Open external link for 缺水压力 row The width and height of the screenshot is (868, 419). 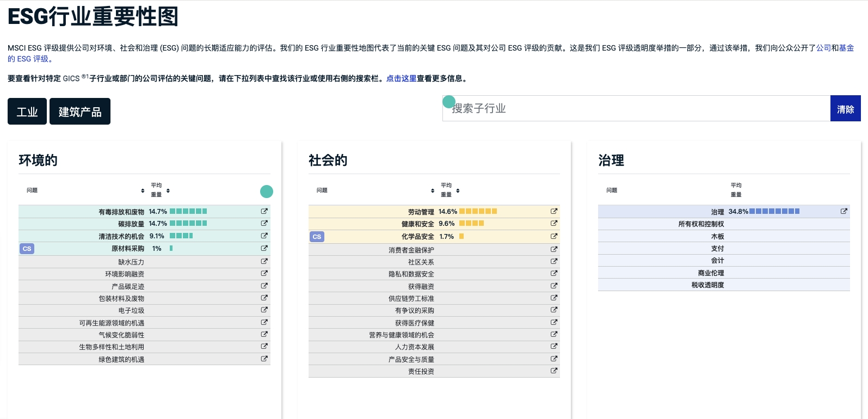(264, 261)
